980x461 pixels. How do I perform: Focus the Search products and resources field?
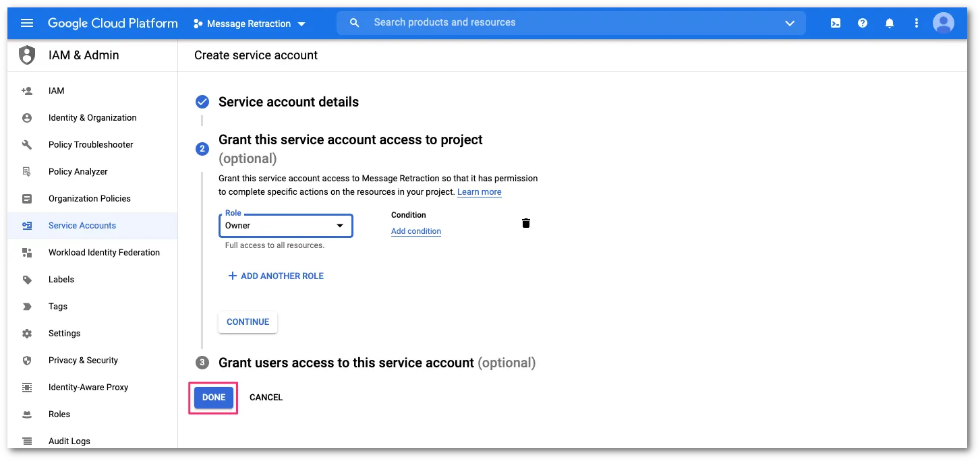567,23
